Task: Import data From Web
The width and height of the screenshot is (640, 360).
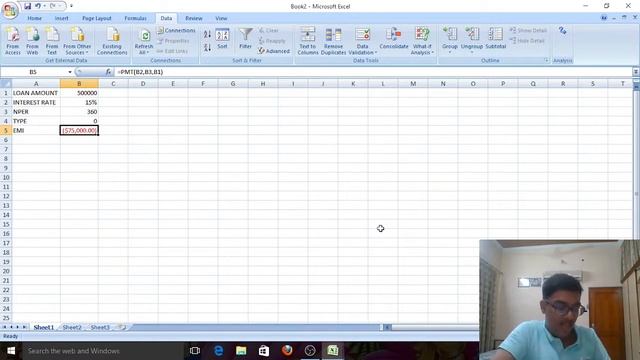Action: click(x=32, y=41)
